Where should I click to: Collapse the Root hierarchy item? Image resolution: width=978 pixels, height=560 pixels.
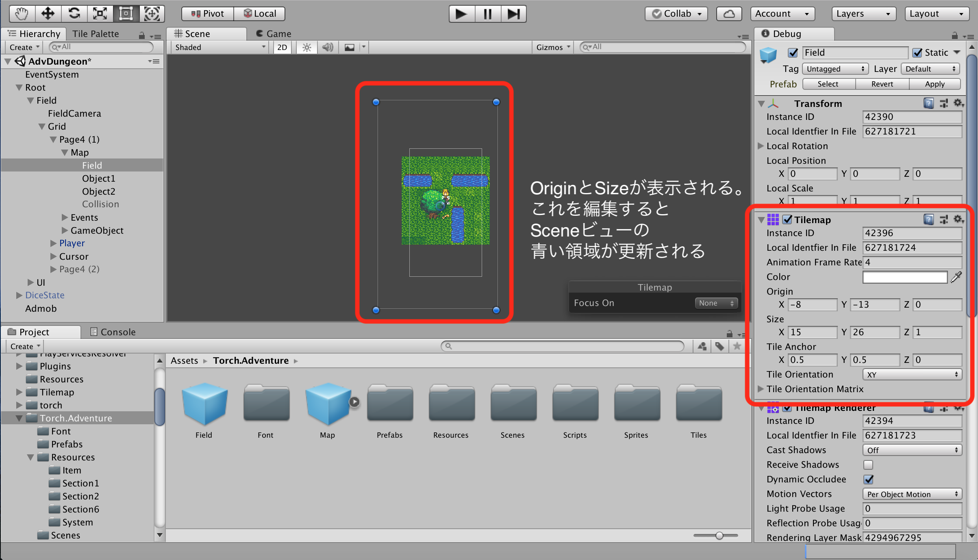click(x=19, y=87)
